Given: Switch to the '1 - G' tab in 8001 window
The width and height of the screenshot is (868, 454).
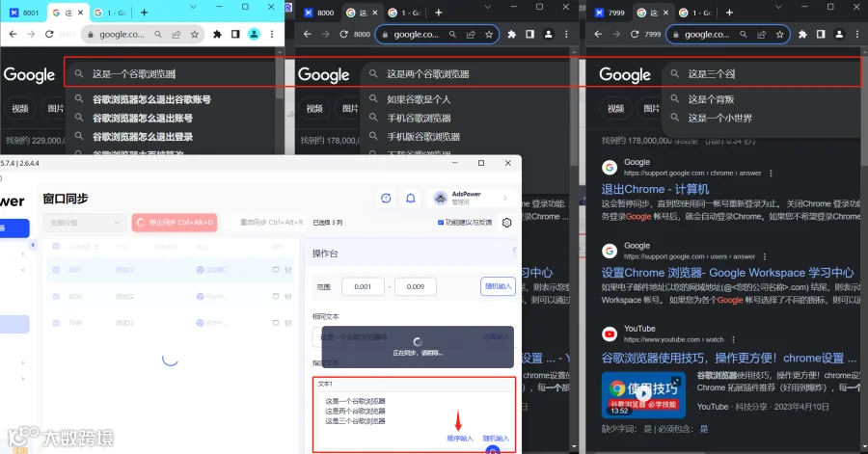Looking at the screenshot, I should (111, 13).
